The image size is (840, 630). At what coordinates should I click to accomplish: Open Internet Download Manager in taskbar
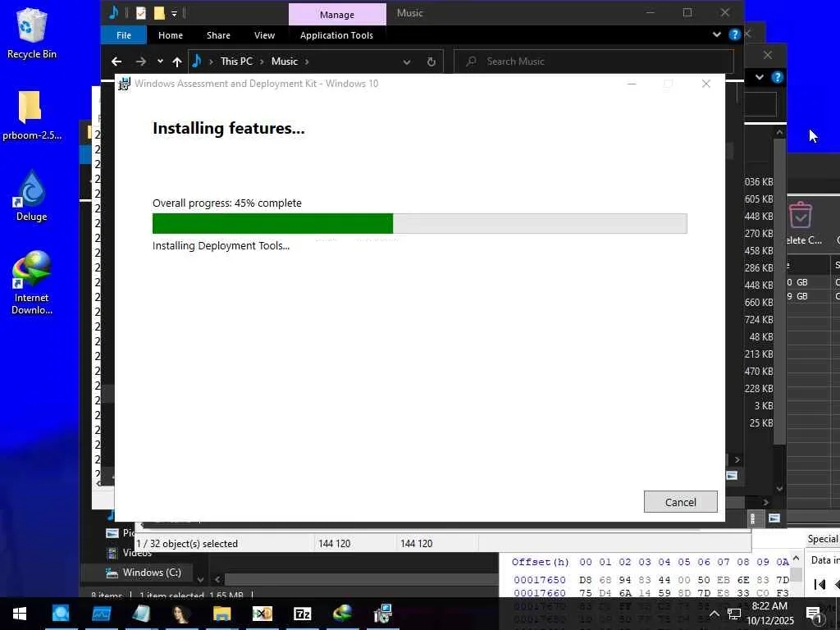(x=343, y=614)
